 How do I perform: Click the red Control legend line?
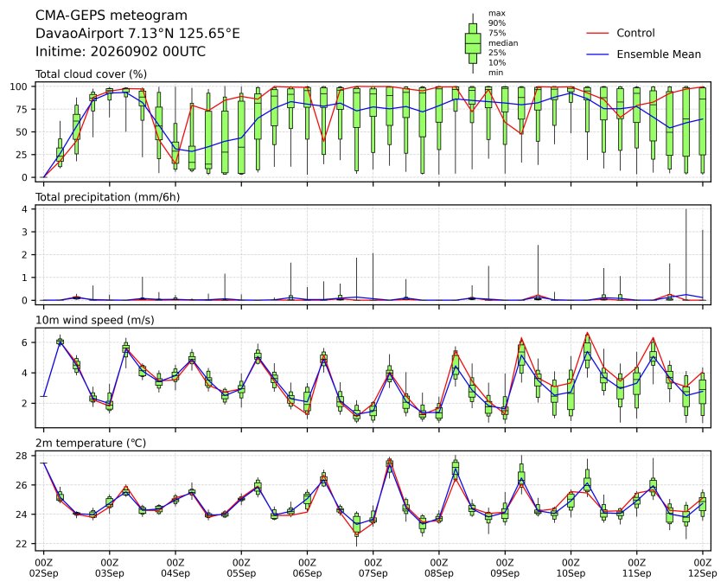pyautogui.click(x=597, y=34)
